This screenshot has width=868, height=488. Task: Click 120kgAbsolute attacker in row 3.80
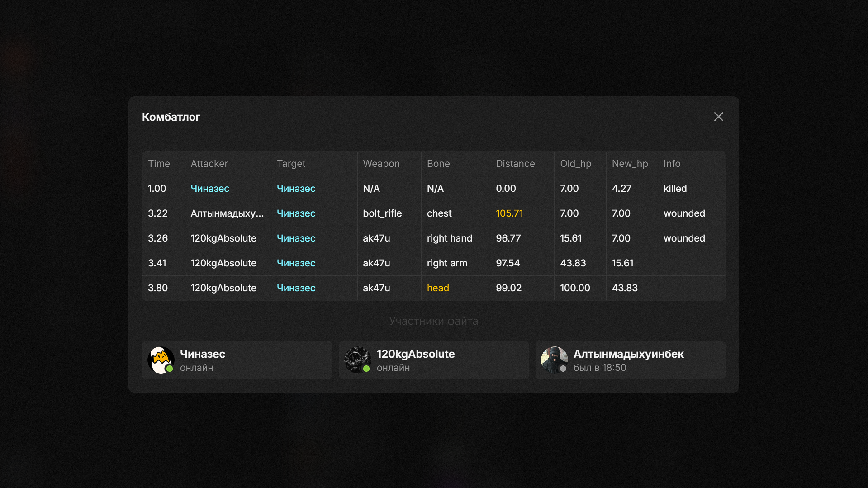[223, 288]
